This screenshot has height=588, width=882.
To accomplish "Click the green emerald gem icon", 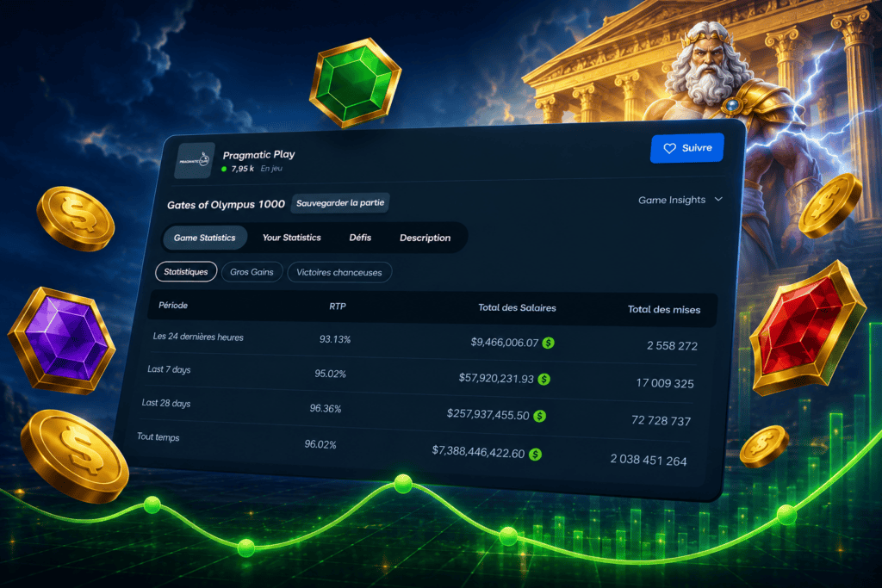I will (355, 83).
